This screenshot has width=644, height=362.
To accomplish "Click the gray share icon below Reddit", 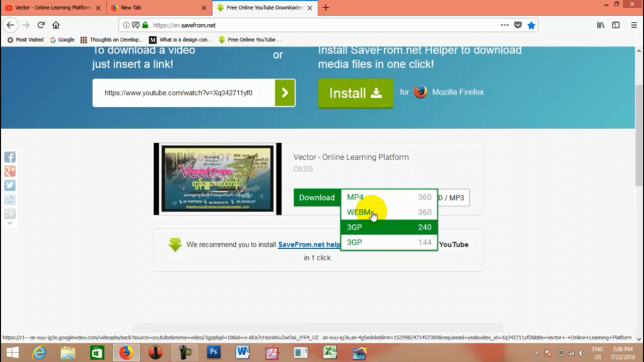I will [10, 214].
